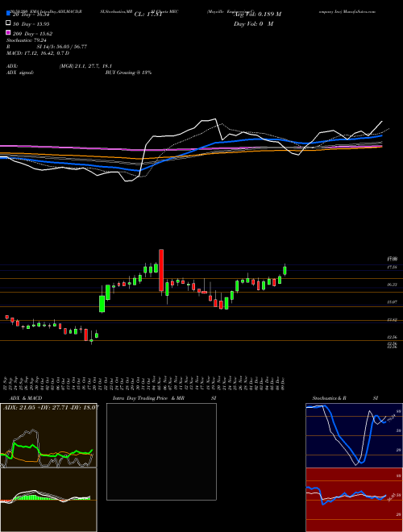Viewport: 403px width, 532px height.
Task: Click the '(MGR) 21.1, 27.7, 18.1' ADX values
Action: [x=85, y=66]
